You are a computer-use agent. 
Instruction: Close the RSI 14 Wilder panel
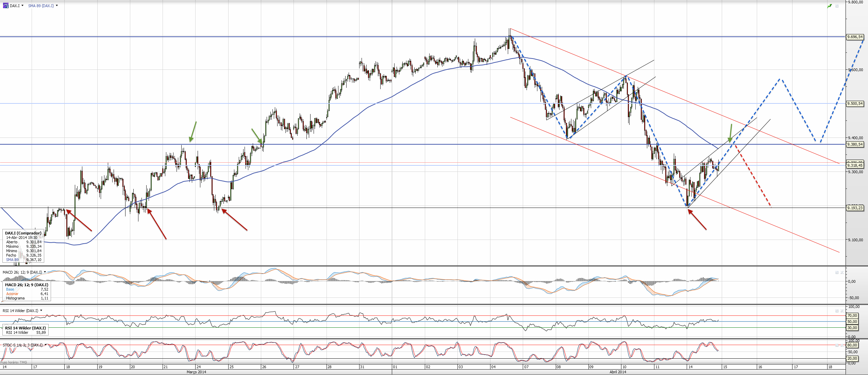(x=842, y=311)
